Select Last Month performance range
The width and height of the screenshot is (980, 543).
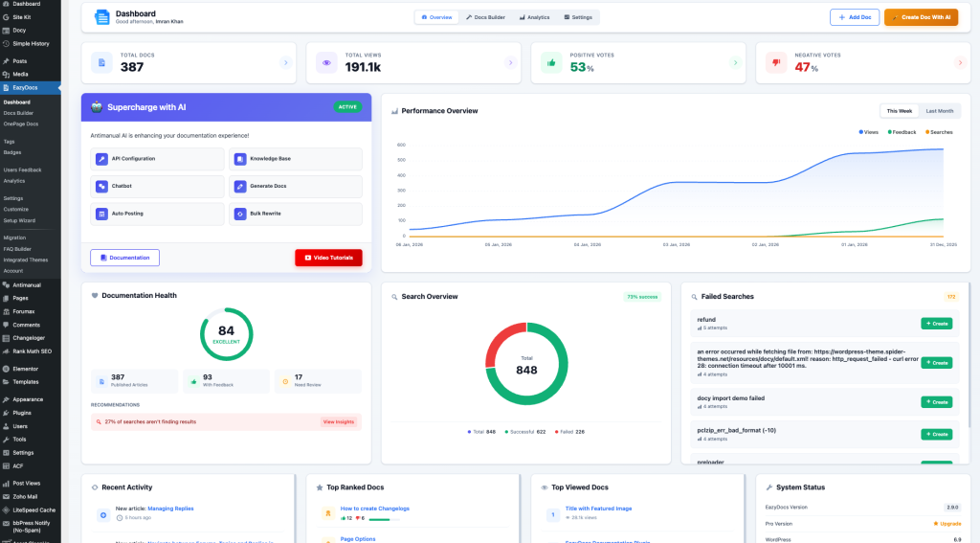pyautogui.click(x=940, y=111)
